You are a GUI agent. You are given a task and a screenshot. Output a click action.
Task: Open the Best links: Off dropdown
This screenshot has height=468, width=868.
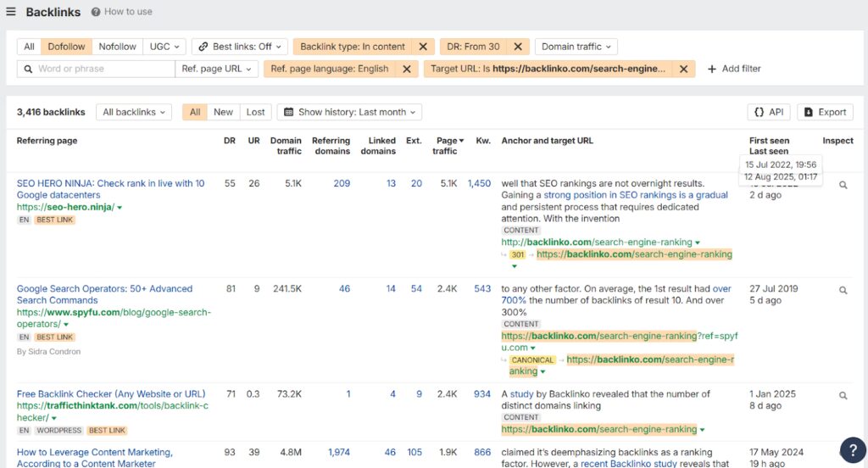tap(240, 47)
